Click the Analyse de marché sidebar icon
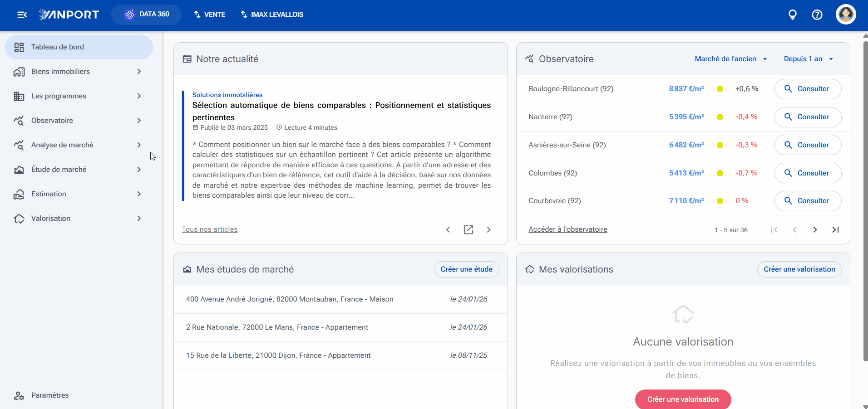The height and width of the screenshot is (409, 868). coord(19,145)
